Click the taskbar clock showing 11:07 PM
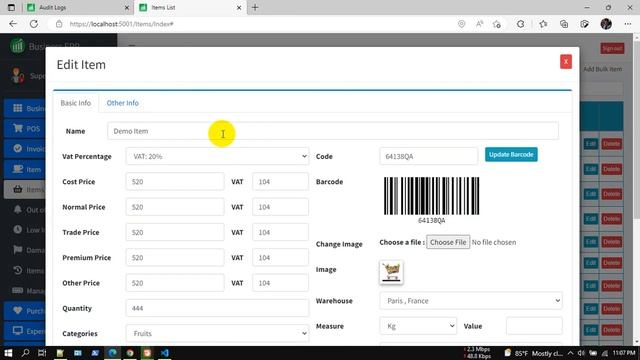Screen dimensions: 640x360 point(624,353)
